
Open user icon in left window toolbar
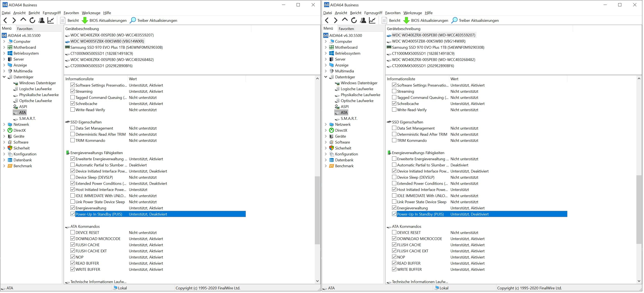click(42, 21)
